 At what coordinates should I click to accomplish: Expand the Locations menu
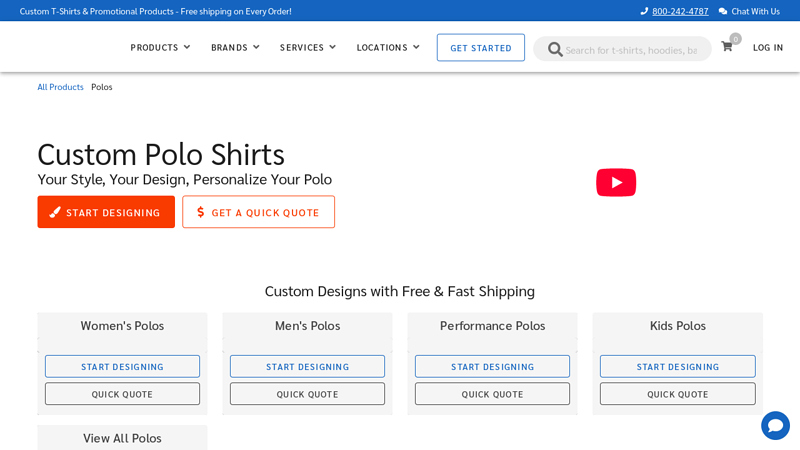coord(388,47)
